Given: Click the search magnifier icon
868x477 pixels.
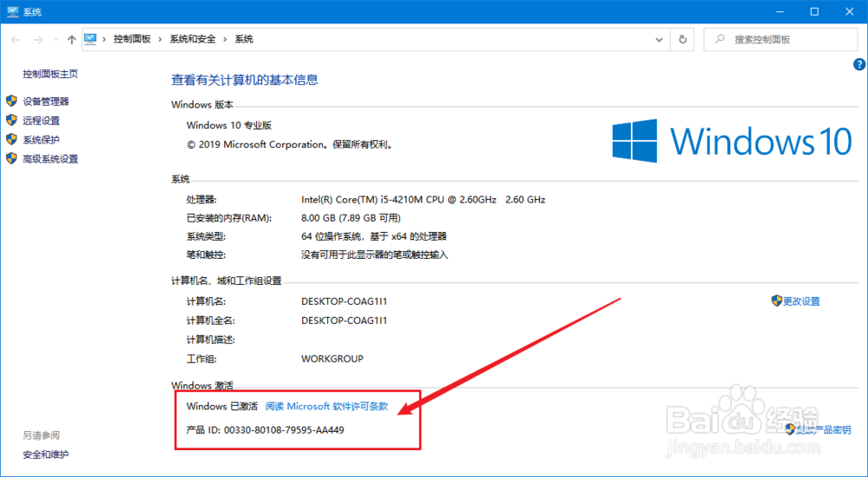Looking at the screenshot, I should coord(720,39).
